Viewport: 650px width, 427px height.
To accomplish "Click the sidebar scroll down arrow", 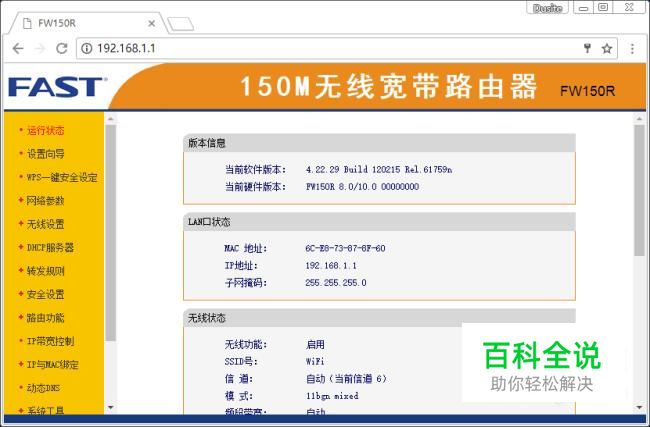I will pos(110,408).
